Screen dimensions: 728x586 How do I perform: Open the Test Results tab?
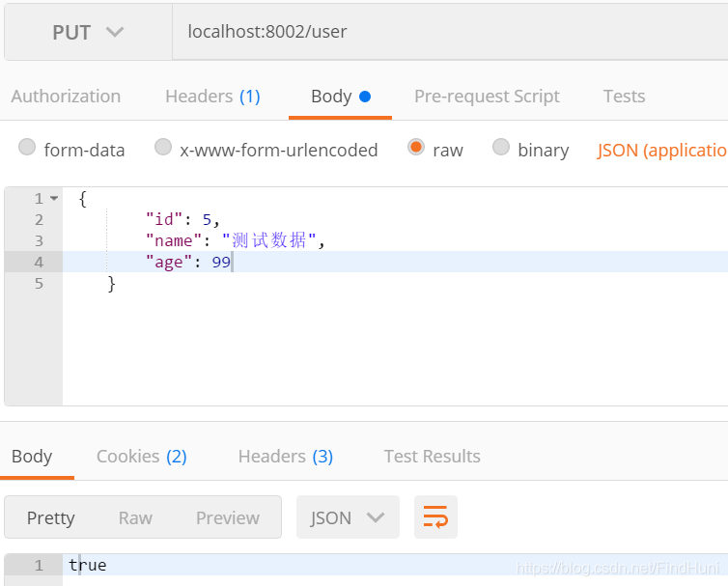(432, 457)
